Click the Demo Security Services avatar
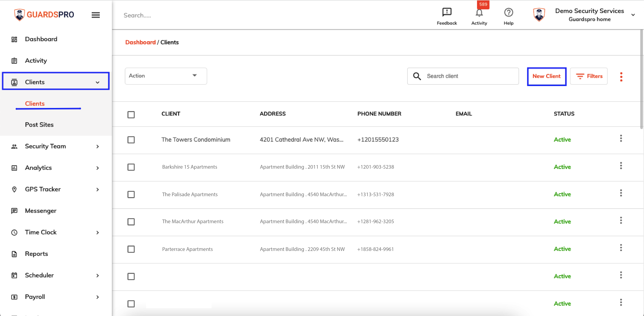Viewport: 644px width, 316px height. (x=539, y=15)
